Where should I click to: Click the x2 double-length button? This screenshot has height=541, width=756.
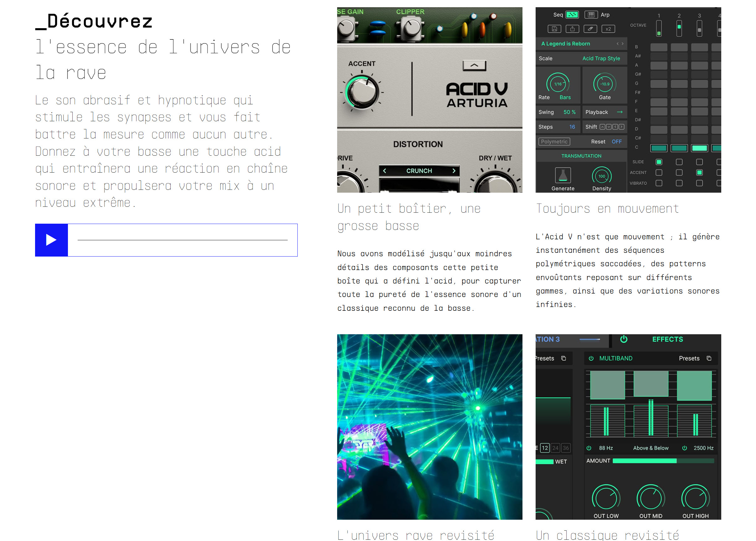(x=608, y=29)
